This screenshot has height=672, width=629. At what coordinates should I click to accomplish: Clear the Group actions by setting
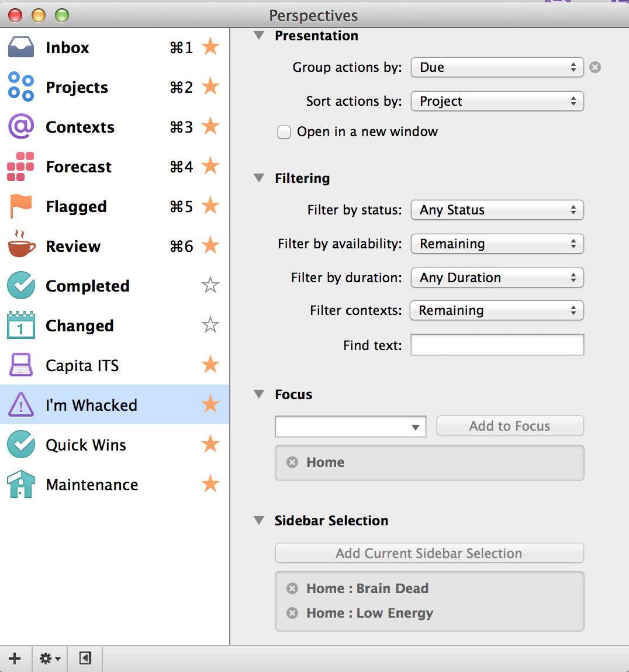[x=595, y=67]
